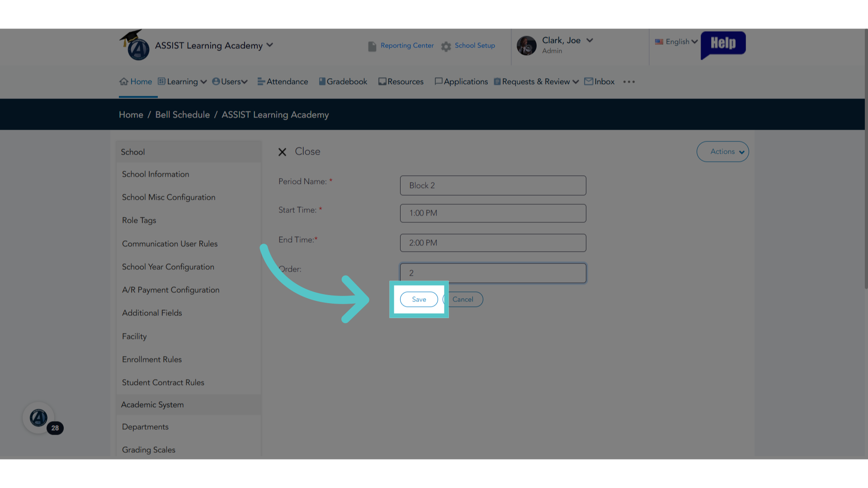Open the Actions dropdown button
The width and height of the screenshot is (868, 488).
point(722,152)
